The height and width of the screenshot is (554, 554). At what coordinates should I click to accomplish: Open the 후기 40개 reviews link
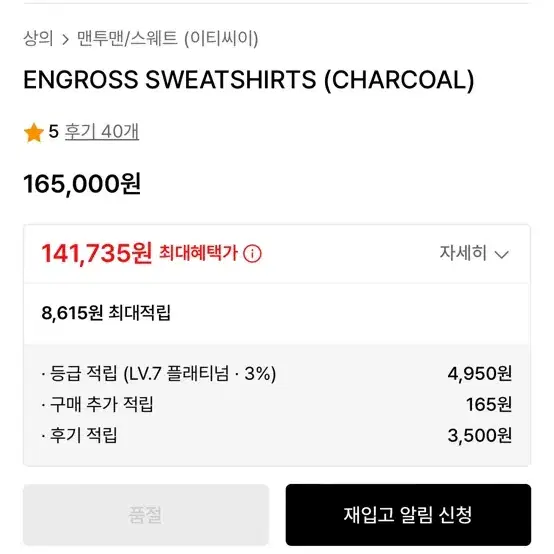(102, 132)
